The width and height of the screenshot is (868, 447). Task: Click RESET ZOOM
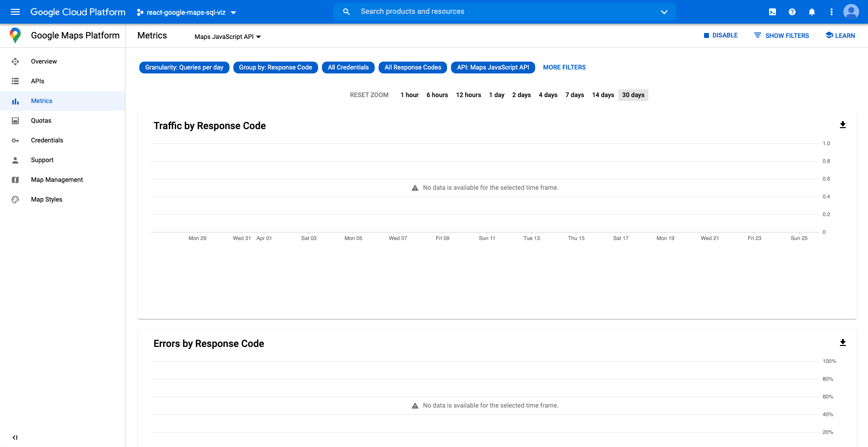369,95
